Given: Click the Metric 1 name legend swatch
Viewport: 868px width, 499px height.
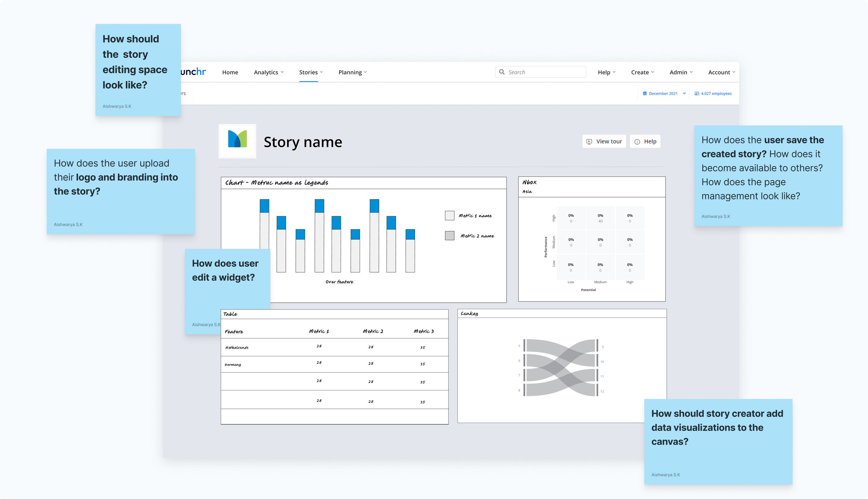Looking at the screenshot, I should [450, 215].
